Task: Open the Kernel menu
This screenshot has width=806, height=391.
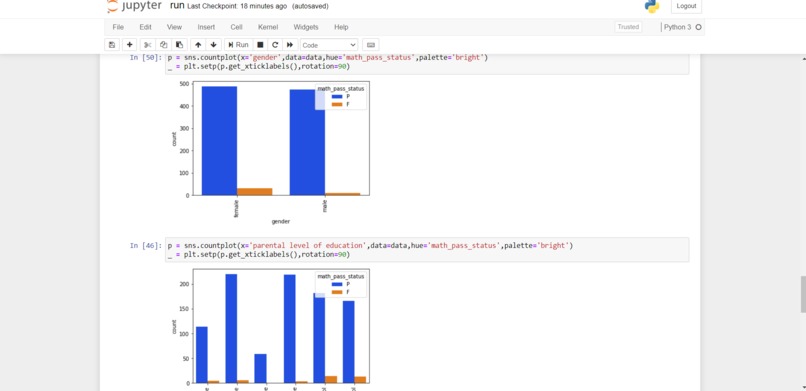Action: (268, 27)
